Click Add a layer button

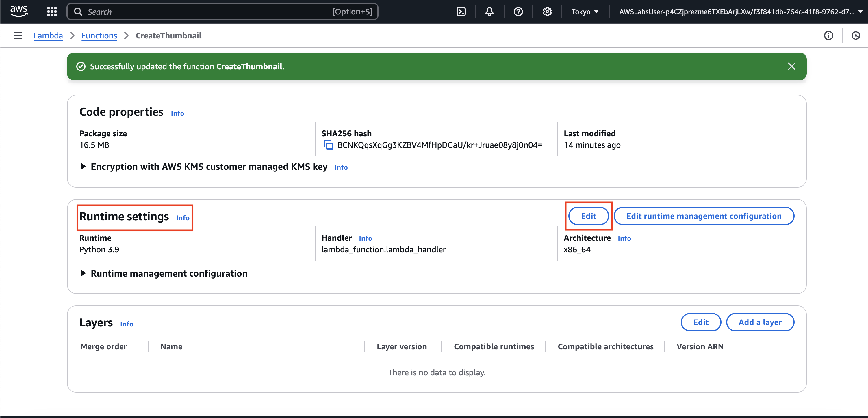pos(760,322)
